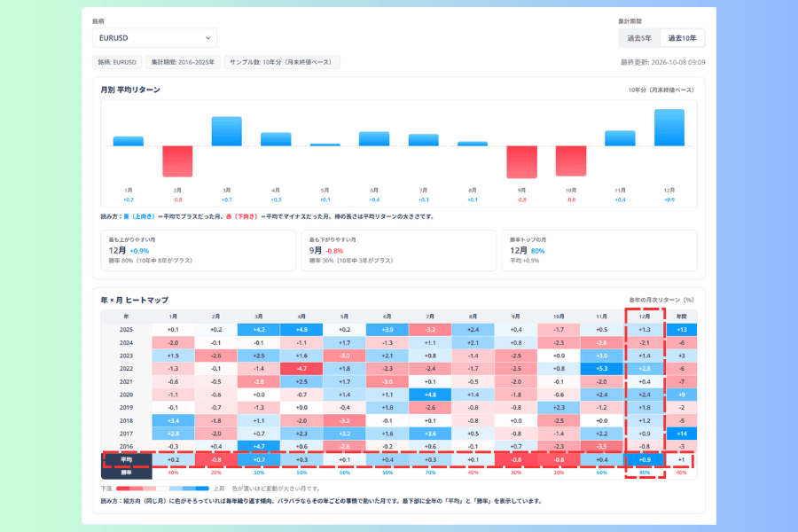This screenshot has width=798, height=532.
Task: Click 2020 7月 cell showing +4.8
Action: click(x=430, y=395)
